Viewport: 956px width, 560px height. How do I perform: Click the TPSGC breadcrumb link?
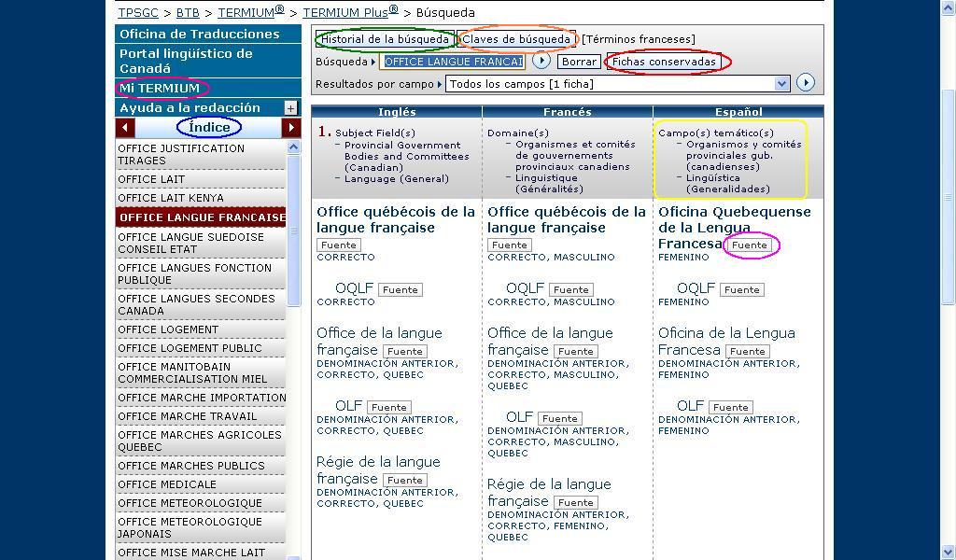tap(138, 13)
